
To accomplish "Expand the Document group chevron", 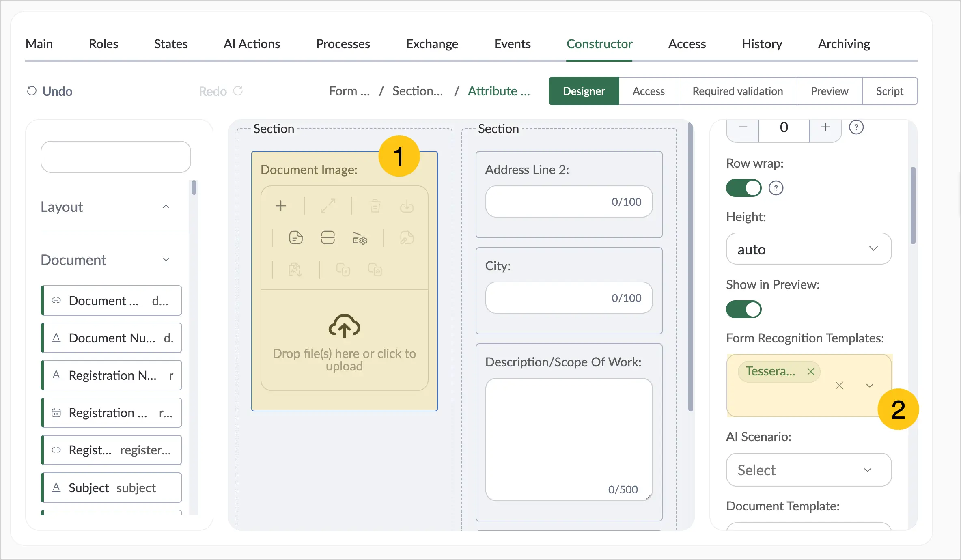I will pos(166,260).
